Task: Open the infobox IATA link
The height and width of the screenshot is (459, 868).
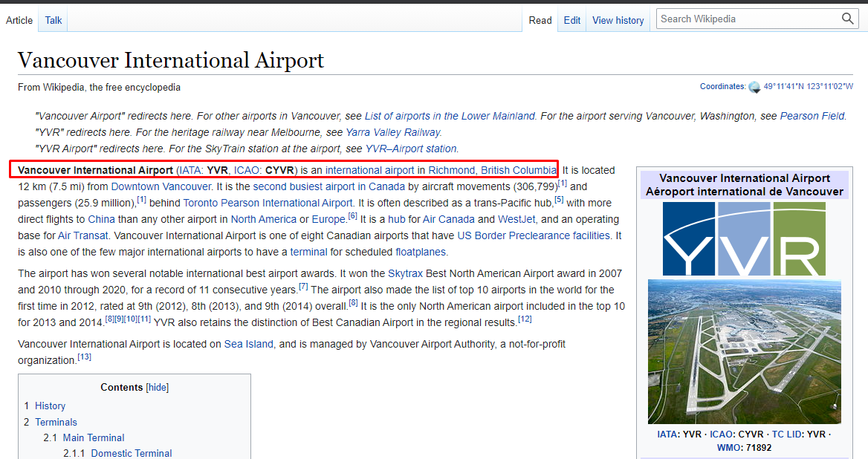Action: (x=668, y=434)
